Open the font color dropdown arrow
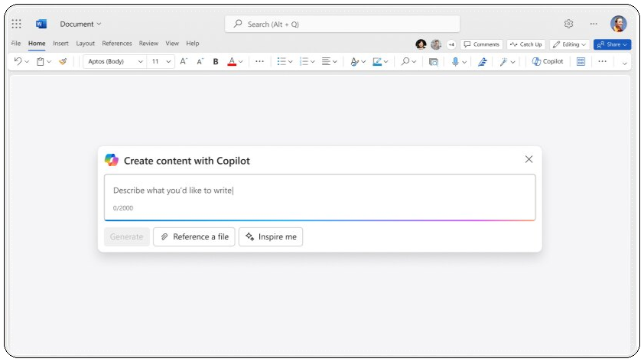The image size is (644, 362). (241, 62)
